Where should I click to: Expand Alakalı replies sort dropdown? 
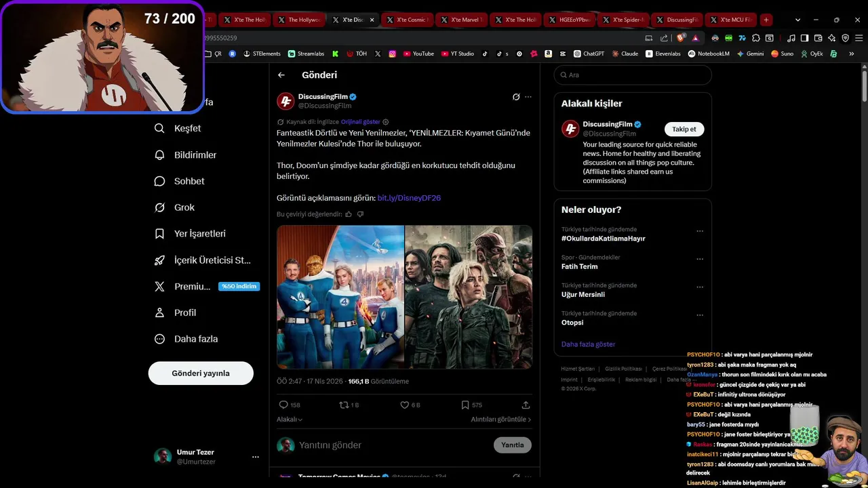pos(290,420)
